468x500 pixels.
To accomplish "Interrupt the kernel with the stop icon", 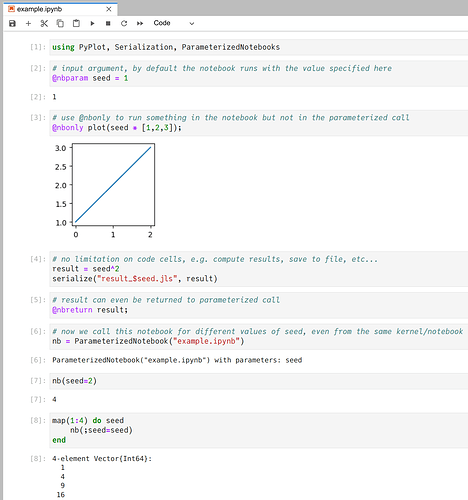I will pos(108,23).
